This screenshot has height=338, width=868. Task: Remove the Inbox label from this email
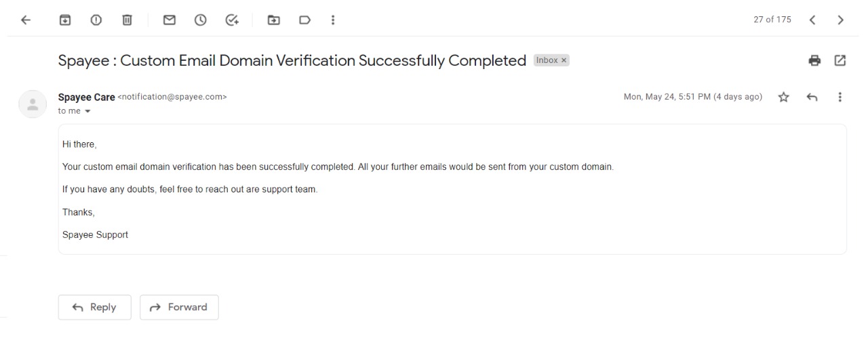pyautogui.click(x=564, y=60)
